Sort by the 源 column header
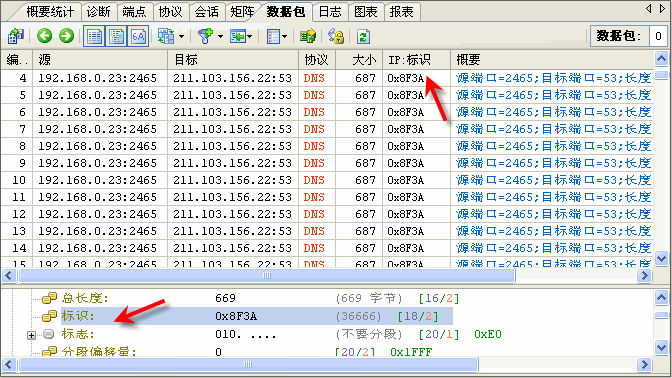 [100, 60]
